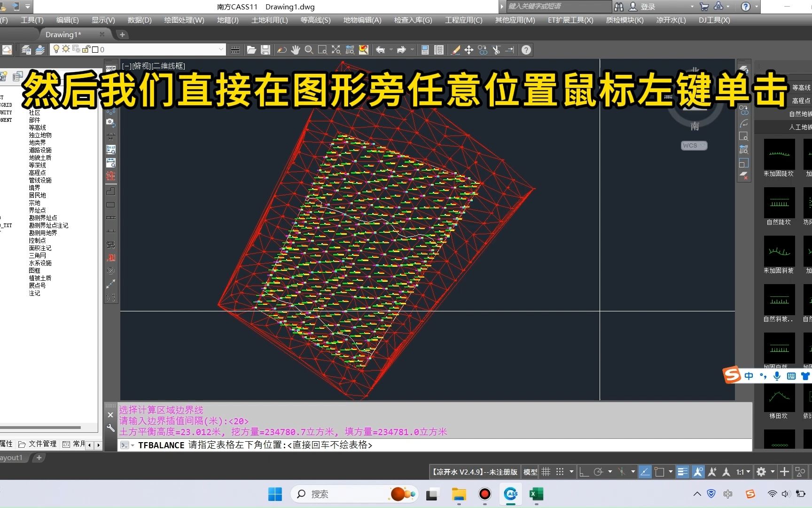Add a new drawing tab with plus button
This screenshot has height=508, width=812.
pos(122,34)
